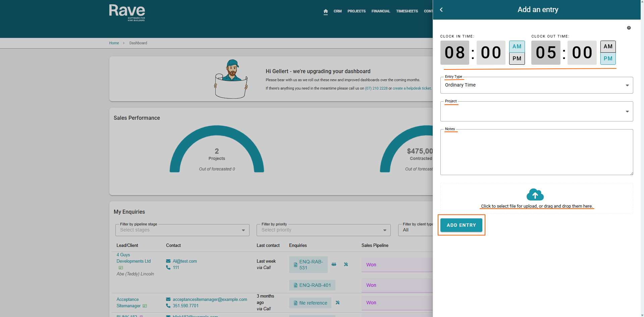This screenshot has height=317, width=644.
Task: Set clock in time to PM
Action: click(517, 58)
